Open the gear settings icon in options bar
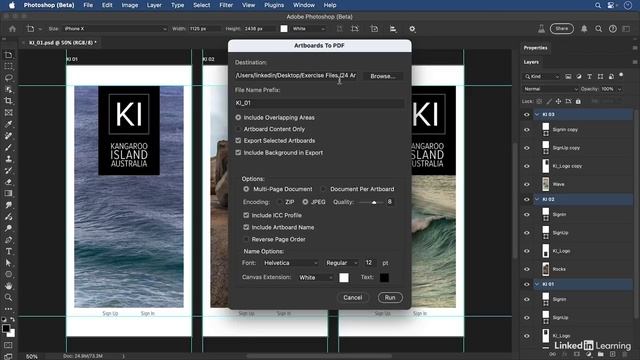640x360 pixels. pyautogui.click(x=412, y=29)
